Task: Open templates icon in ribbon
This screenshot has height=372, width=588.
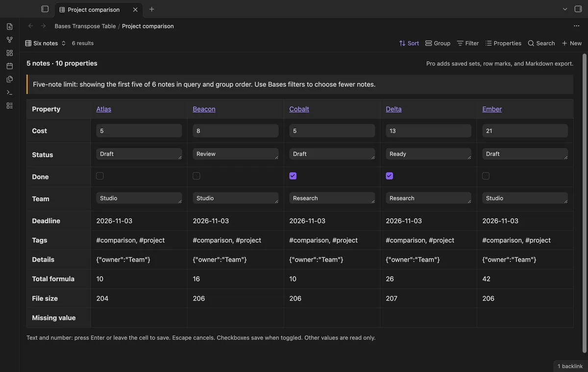Action: 10,79
